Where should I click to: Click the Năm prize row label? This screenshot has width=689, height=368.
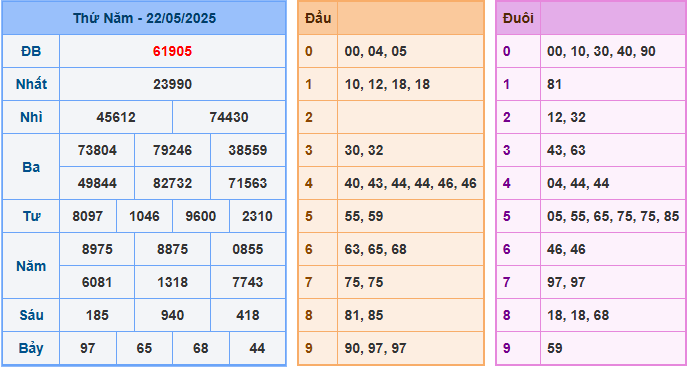coord(31,266)
